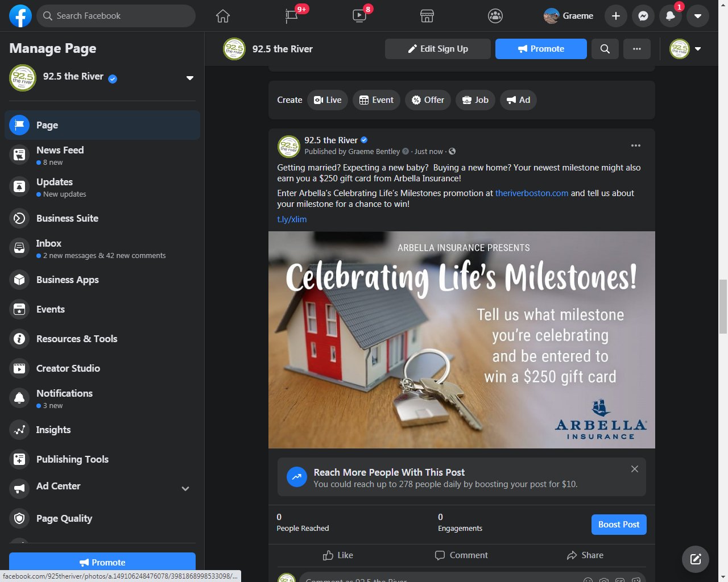Create a Live video

(328, 100)
